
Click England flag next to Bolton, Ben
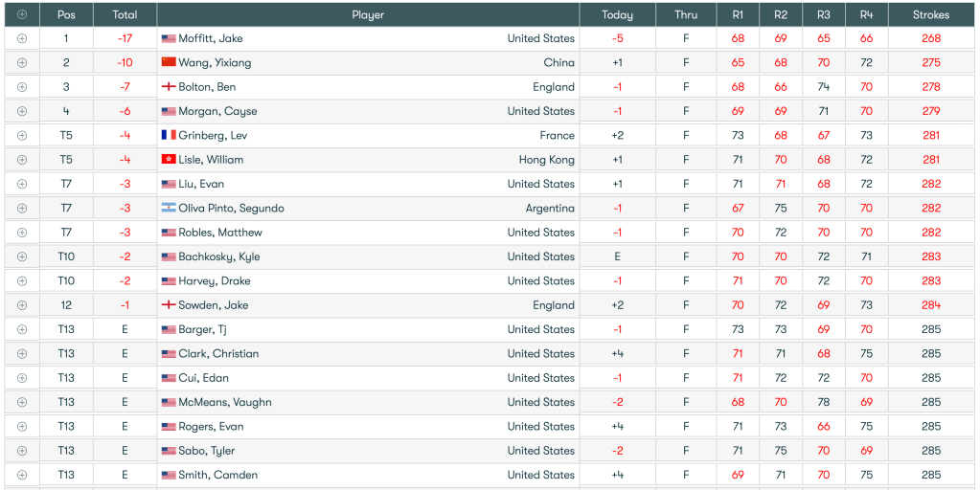(169, 87)
